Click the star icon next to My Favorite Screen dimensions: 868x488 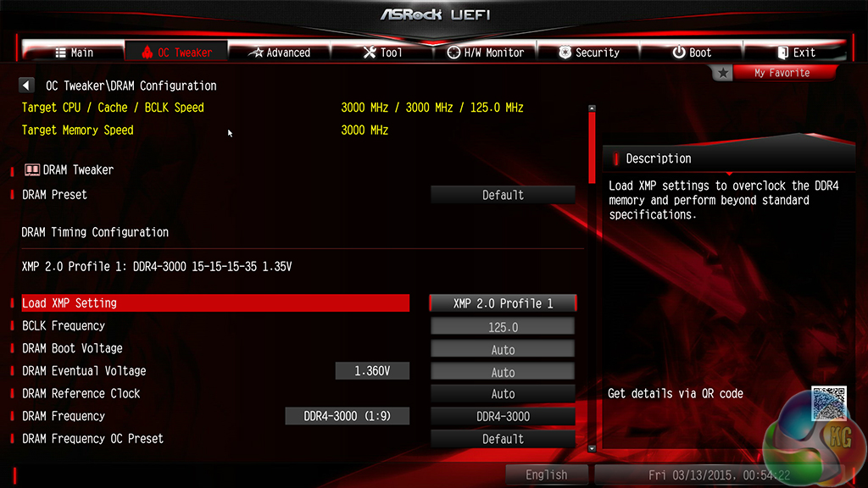[x=722, y=73]
